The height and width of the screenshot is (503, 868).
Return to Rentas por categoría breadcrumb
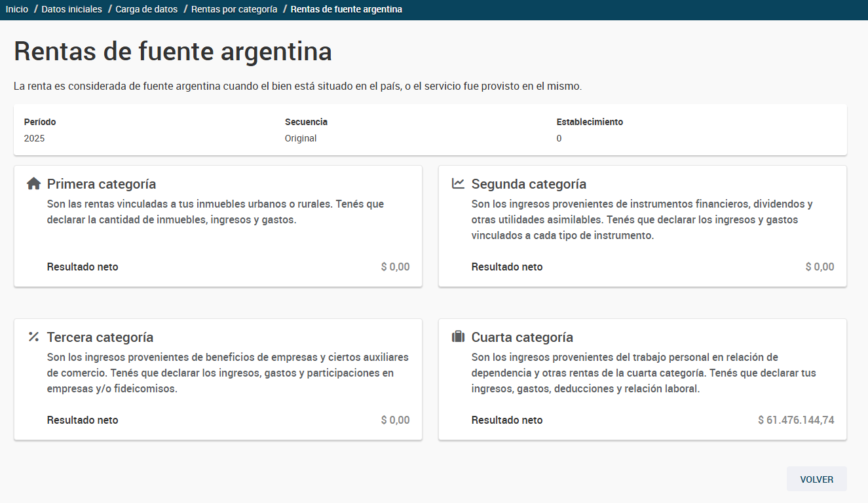(234, 10)
